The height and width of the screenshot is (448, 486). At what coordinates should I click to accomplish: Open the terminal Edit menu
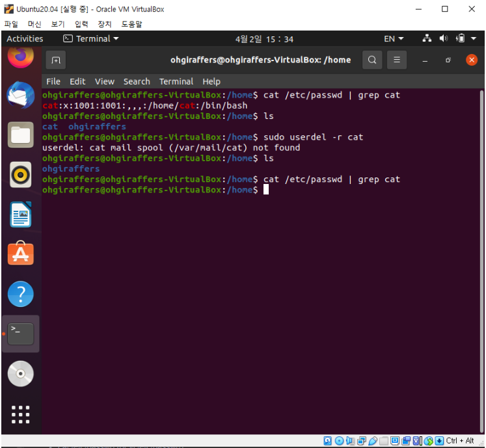coord(77,81)
